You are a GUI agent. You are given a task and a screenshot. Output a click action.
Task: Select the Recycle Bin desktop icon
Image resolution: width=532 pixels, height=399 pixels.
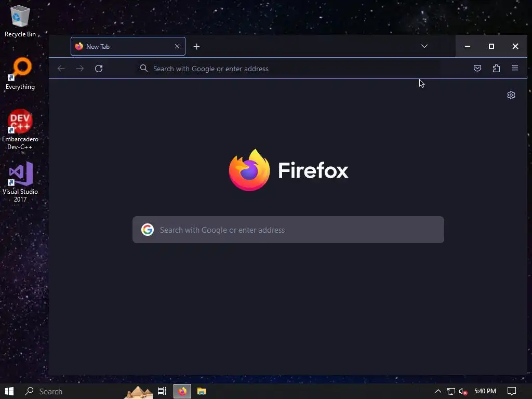click(x=20, y=21)
